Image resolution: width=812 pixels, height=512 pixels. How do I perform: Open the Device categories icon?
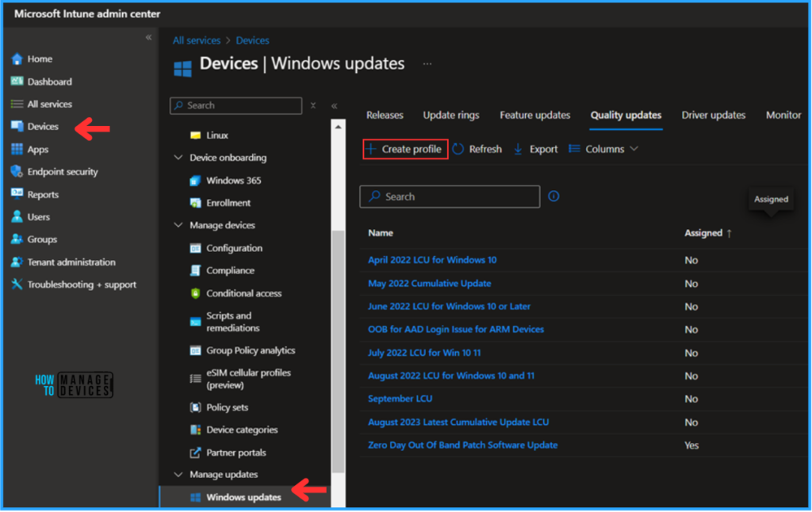[195, 430]
